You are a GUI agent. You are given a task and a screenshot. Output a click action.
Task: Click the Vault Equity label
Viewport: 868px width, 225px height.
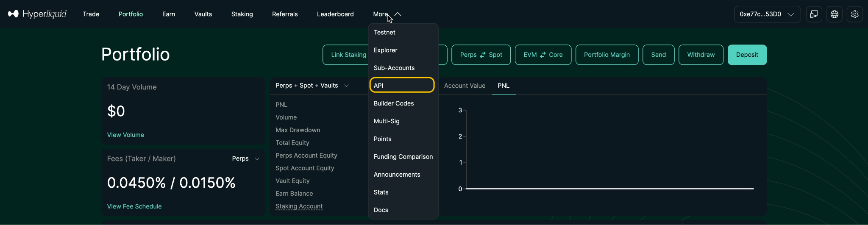tap(292, 181)
